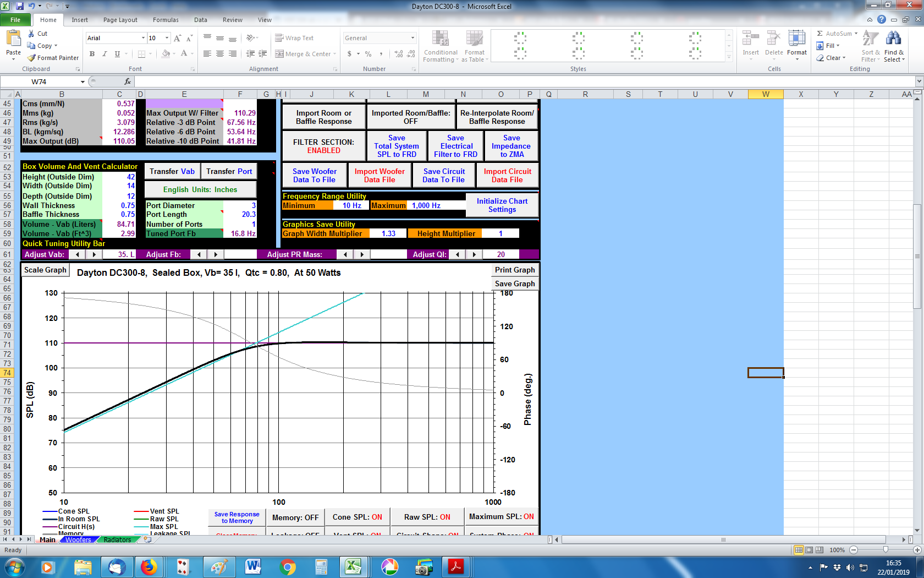This screenshot has height=578, width=924.
Task: Toggle Imported Room/Baffle: OFF
Action: [411, 117]
